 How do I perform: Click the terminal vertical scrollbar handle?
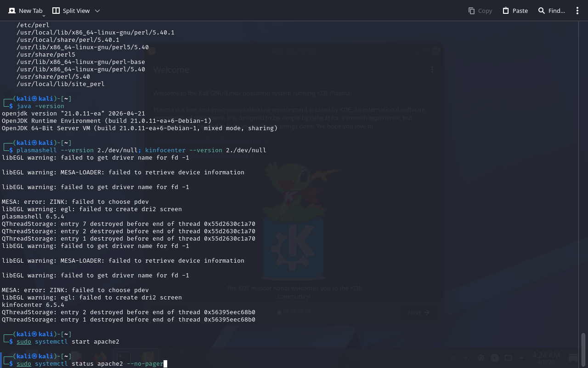[583, 349]
